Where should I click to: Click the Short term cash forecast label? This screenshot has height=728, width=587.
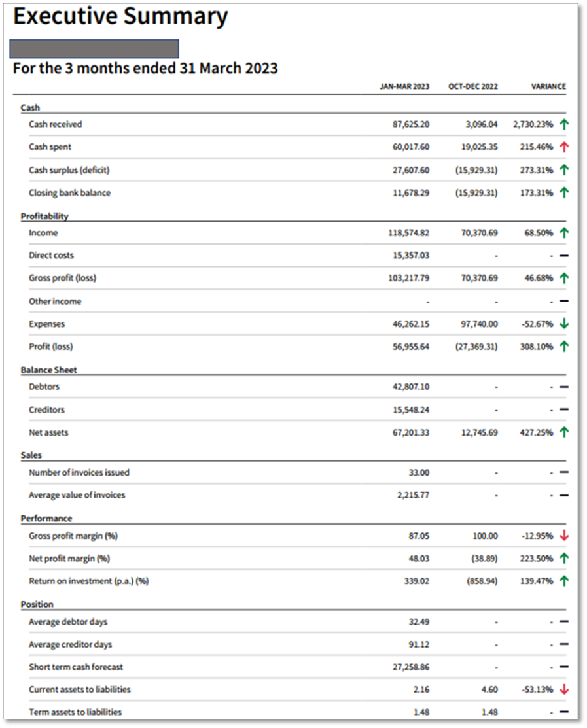click(x=76, y=667)
